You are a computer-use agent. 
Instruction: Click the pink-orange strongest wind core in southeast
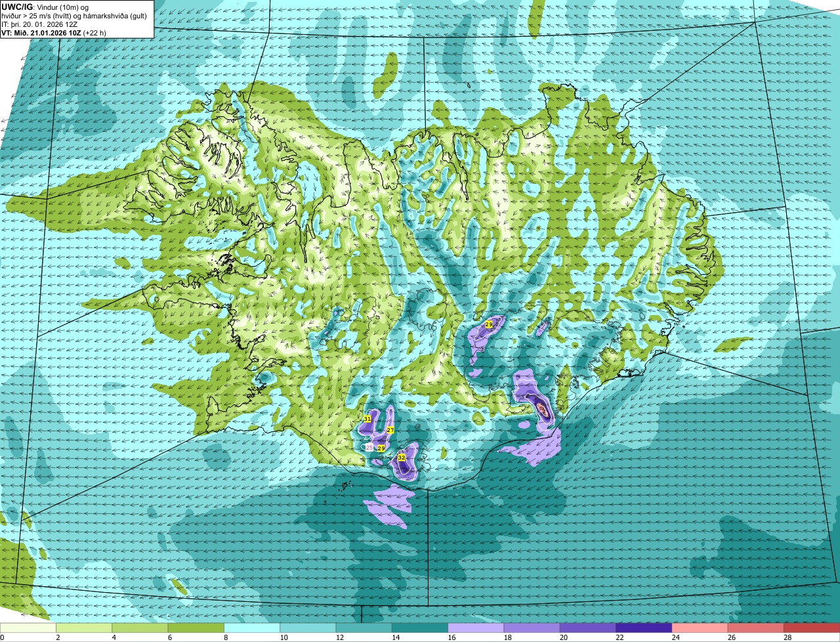point(542,409)
